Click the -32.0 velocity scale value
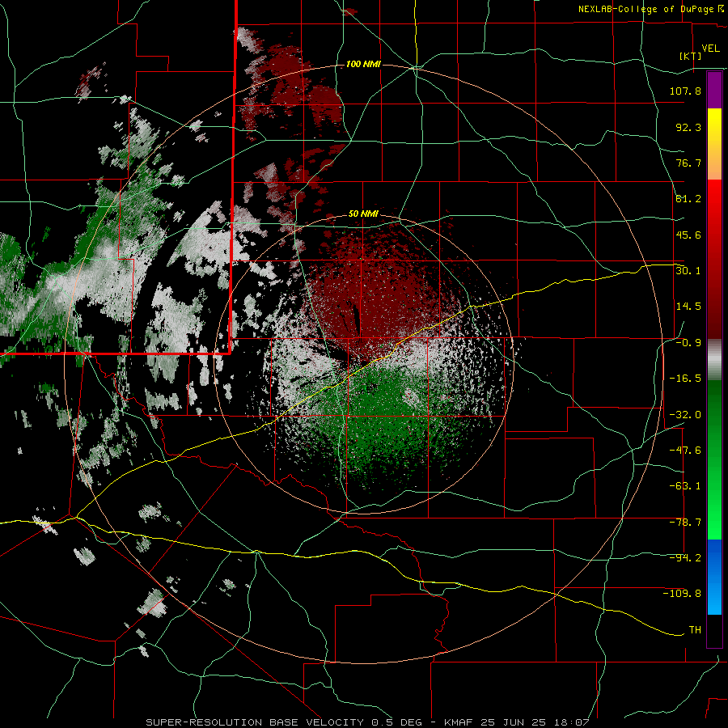This screenshot has height=728, width=728. coord(685,415)
